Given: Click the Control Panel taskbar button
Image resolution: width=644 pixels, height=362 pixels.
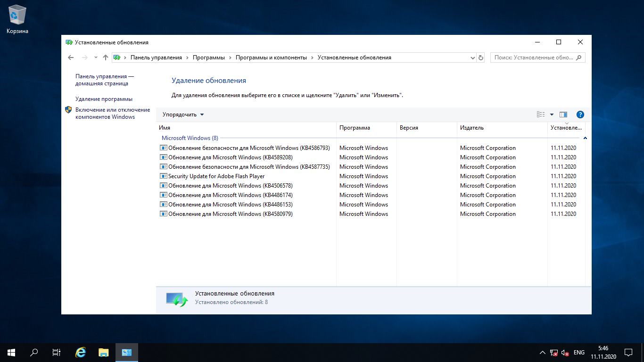Looking at the screenshot, I should (126, 353).
